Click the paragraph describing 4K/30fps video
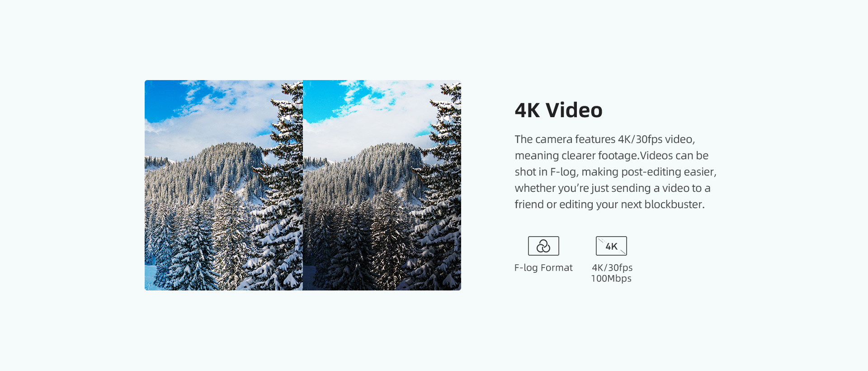This screenshot has height=371, width=868. pos(616,172)
